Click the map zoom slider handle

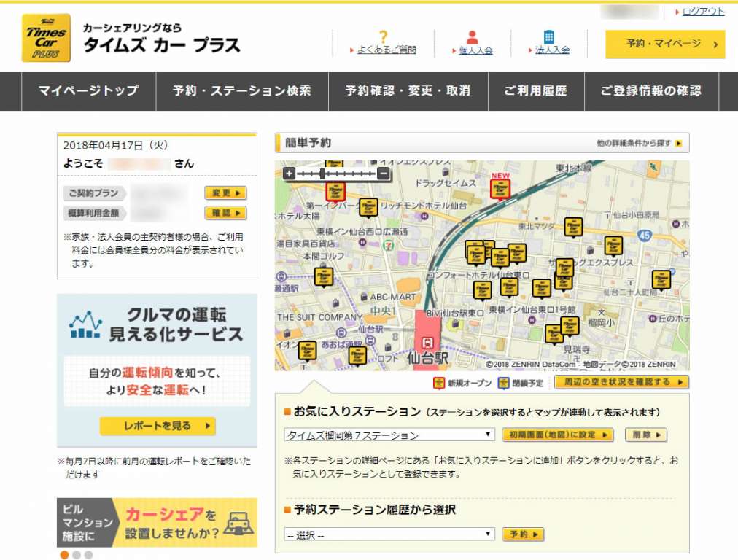point(322,174)
